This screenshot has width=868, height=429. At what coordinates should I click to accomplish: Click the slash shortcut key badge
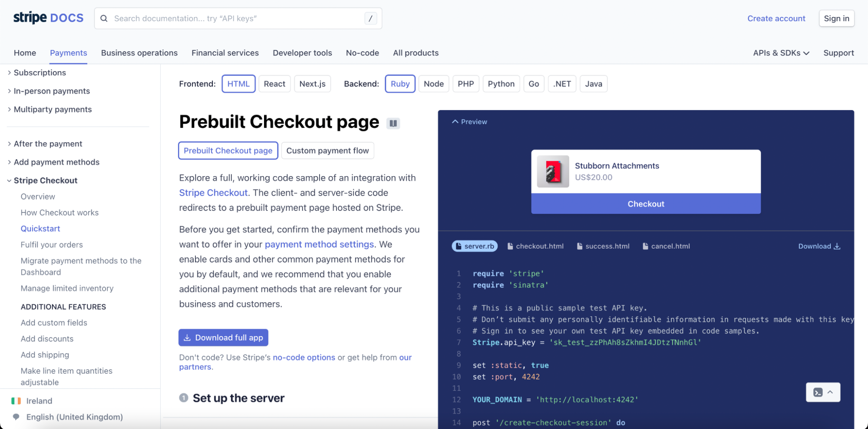[370, 18]
